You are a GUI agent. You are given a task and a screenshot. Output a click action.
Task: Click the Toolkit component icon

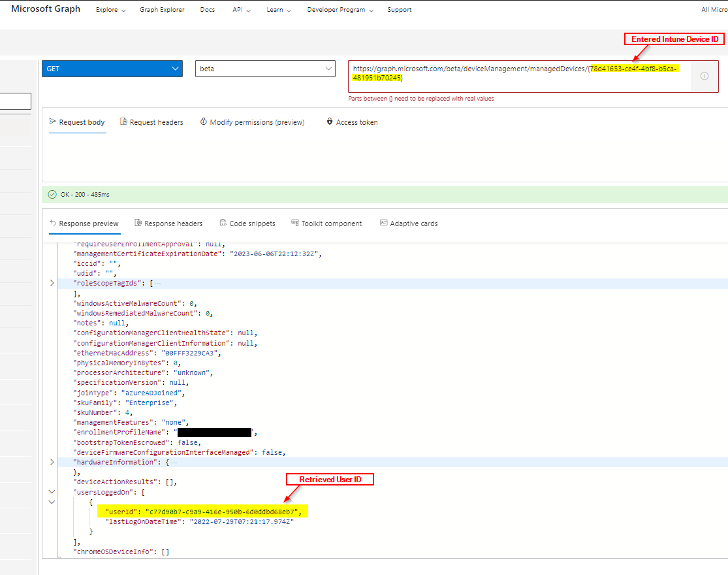(295, 223)
